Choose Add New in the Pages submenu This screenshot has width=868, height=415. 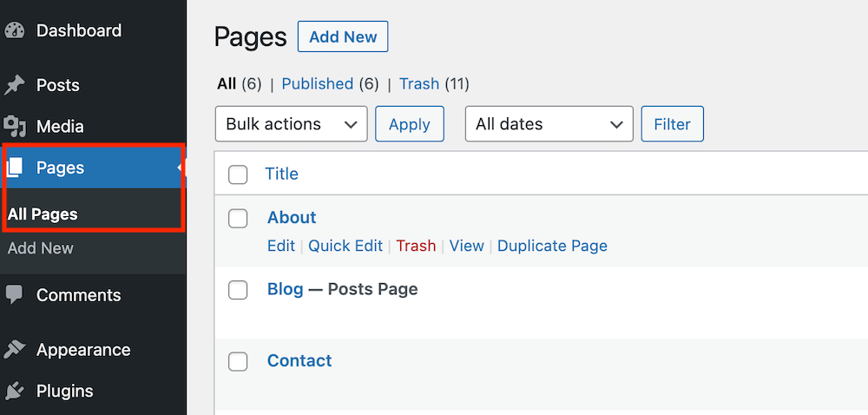41,248
